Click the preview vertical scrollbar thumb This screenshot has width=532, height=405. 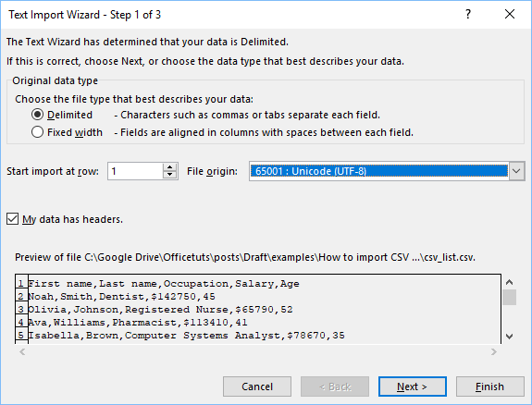[x=509, y=297]
